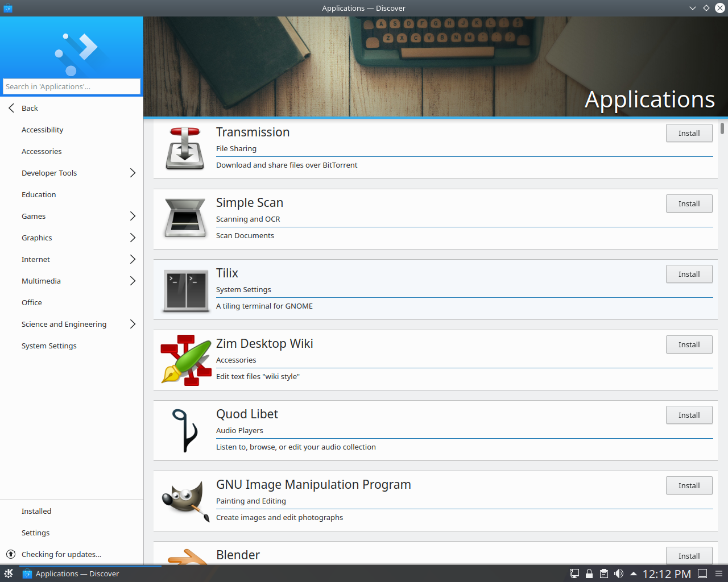Viewport: 728px width, 582px height.
Task: Expand the Games category arrow
Action: (x=133, y=216)
